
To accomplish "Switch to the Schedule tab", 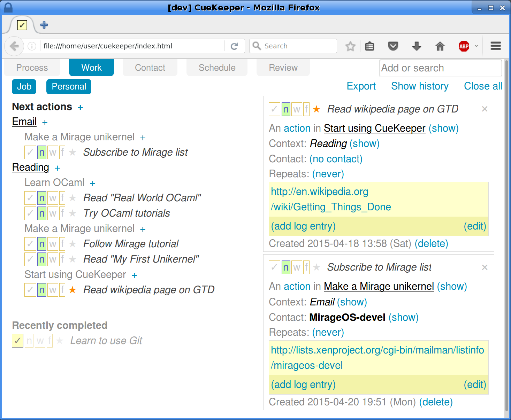I will coord(217,68).
